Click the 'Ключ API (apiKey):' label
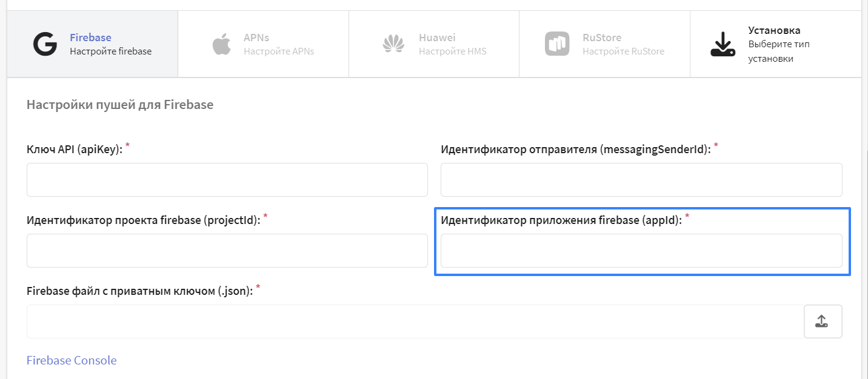868x379 pixels. [x=75, y=150]
